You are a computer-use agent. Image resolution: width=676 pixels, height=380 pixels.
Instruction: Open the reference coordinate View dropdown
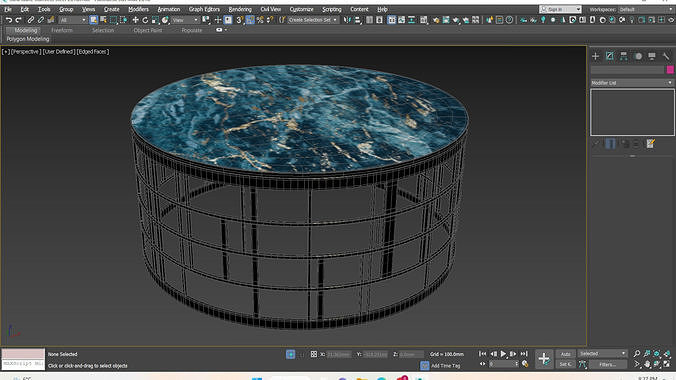(x=185, y=20)
